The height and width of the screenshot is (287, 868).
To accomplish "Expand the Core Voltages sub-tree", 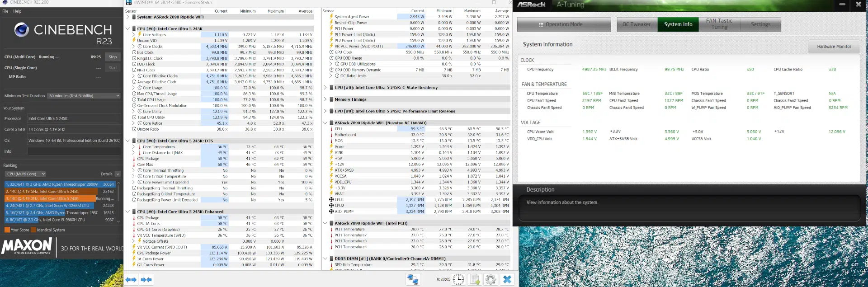I will point(133,34).
